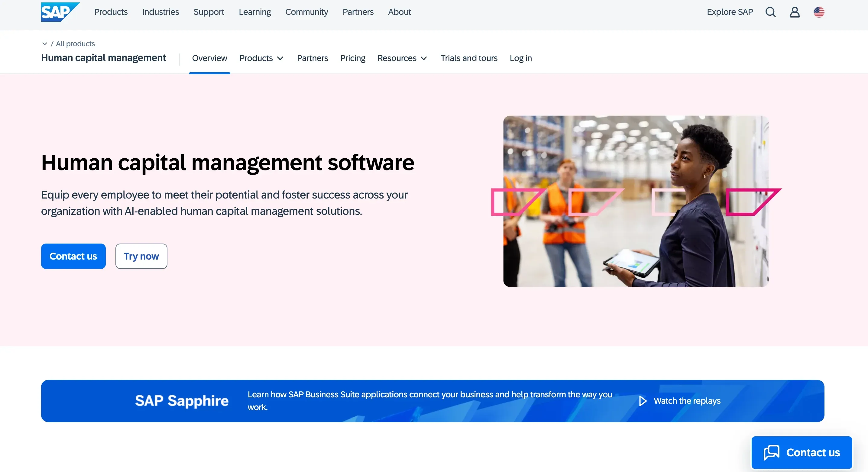Select Partners tab in sub-navigation

point(313,58)
